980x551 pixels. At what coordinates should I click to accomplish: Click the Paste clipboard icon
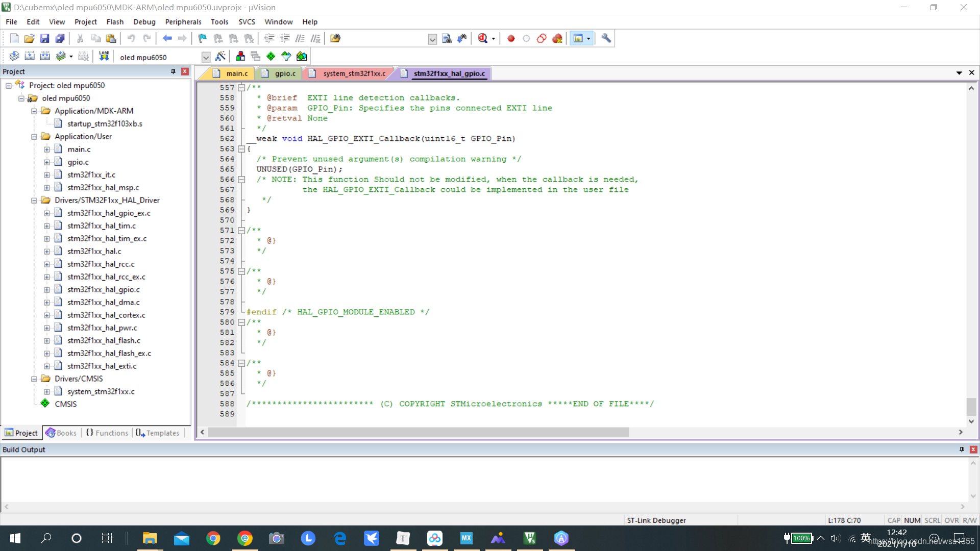coord(111,38)
